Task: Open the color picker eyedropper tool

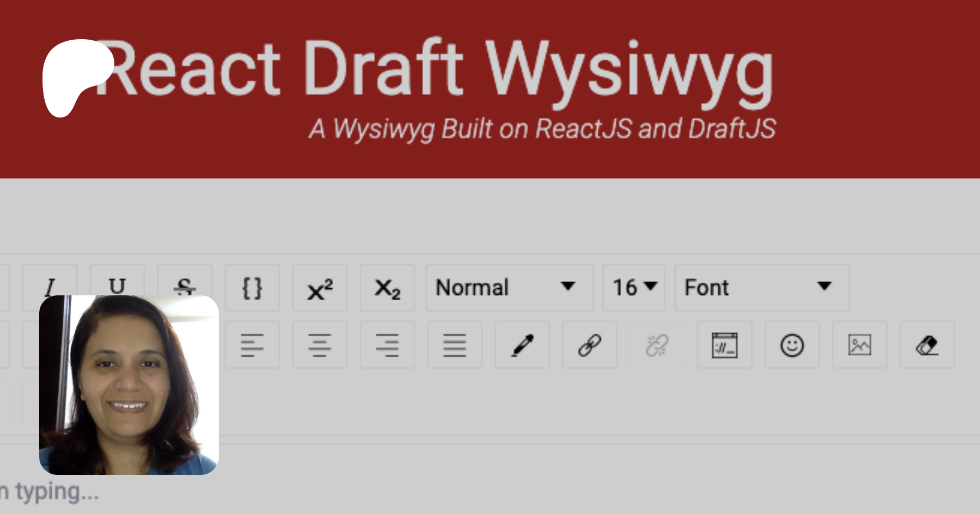Action: click(522, 345)
